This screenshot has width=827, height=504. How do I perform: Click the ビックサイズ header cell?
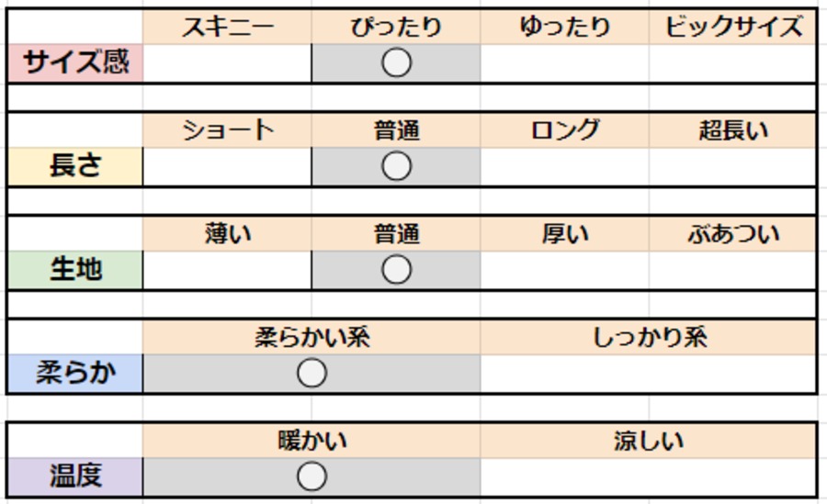click(732, 27)
